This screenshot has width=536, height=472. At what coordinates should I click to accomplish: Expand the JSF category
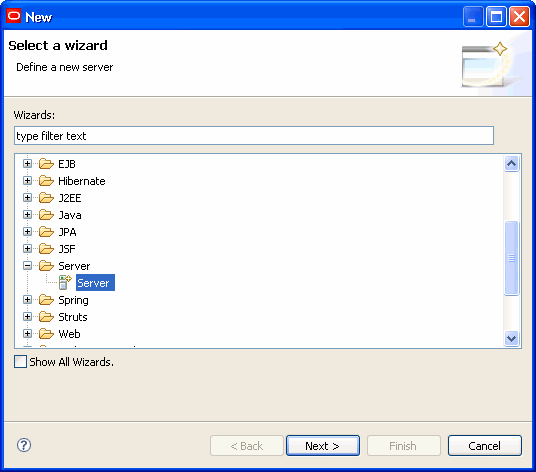27,249
